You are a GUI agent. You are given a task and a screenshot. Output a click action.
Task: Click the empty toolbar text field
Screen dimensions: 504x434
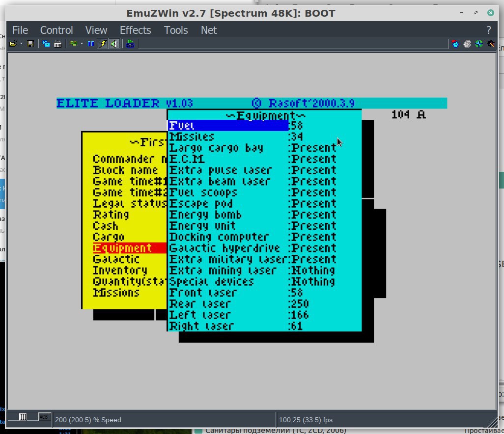pyautogui.click(x=293, y=44)
